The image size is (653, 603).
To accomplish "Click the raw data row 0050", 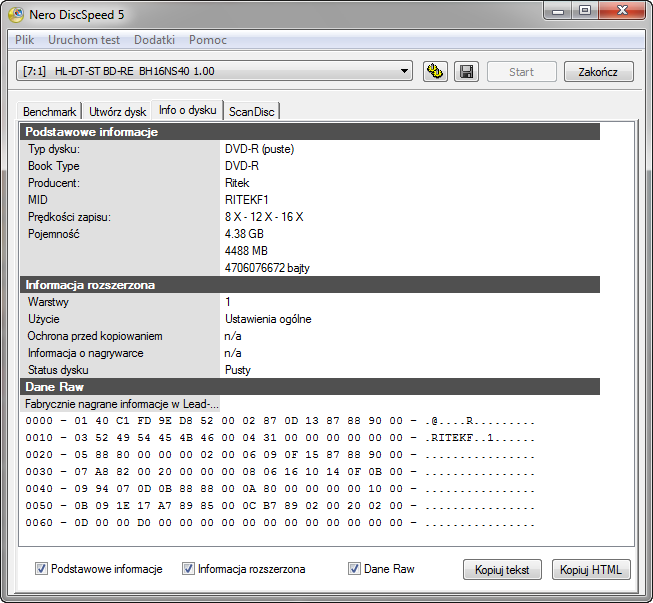I will click(280, 506).
